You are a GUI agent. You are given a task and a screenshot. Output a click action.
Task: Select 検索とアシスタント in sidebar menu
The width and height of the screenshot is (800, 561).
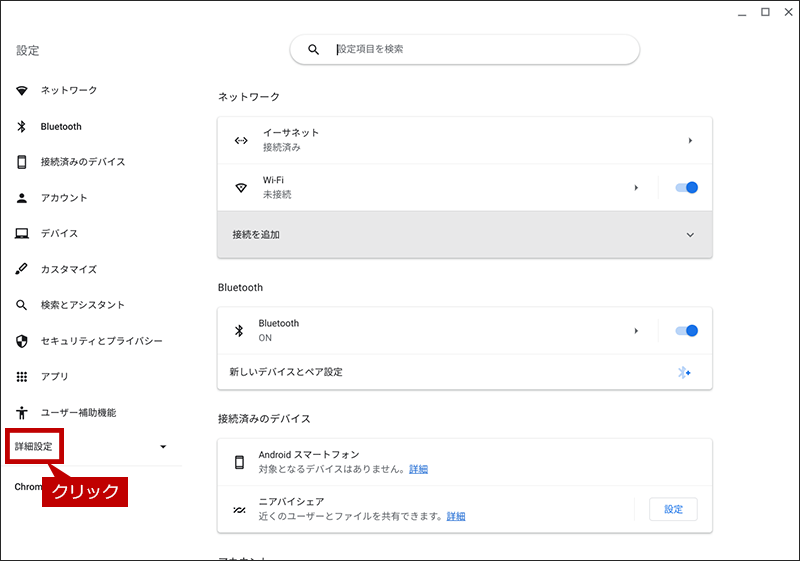pyautogui.click(x=83, y=305)
